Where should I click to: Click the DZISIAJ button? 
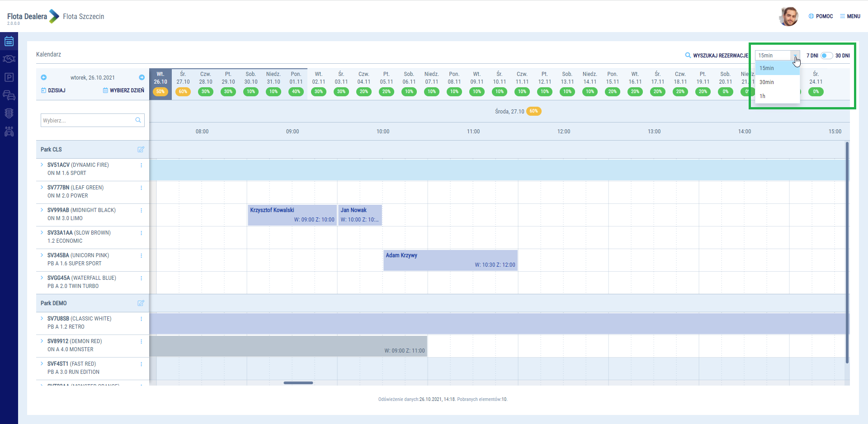click(53, 90)
